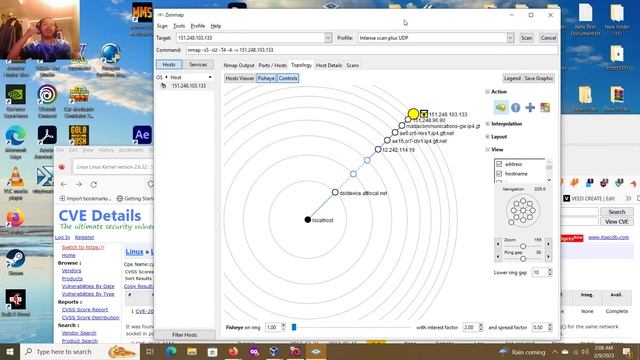This screenshot has height=360, width=640.
Task: Select the blue plus group action icon
Action: coord(530,107)
